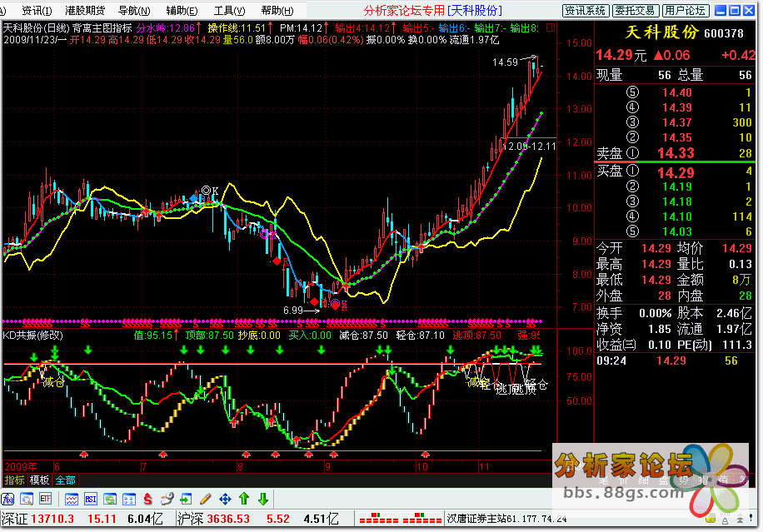Open the 港股期货 menu
Screen dimensions: 763x532
pos(85,11)
